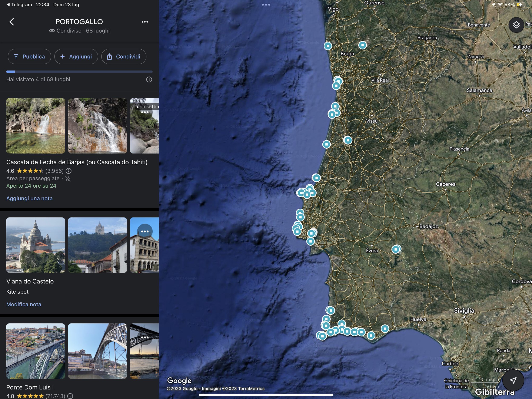Click the Vigo city label
The image size is (532, 399).
(x=333, y=9)
